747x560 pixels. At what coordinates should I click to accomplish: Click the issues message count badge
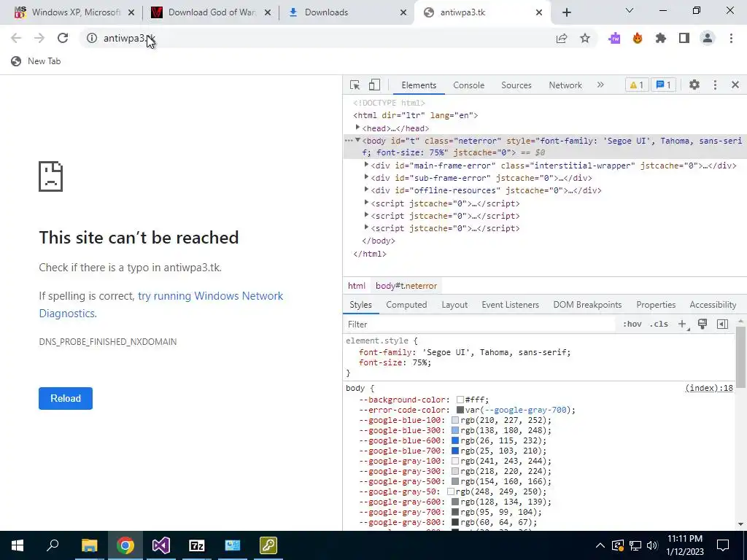tap(663, 85)
